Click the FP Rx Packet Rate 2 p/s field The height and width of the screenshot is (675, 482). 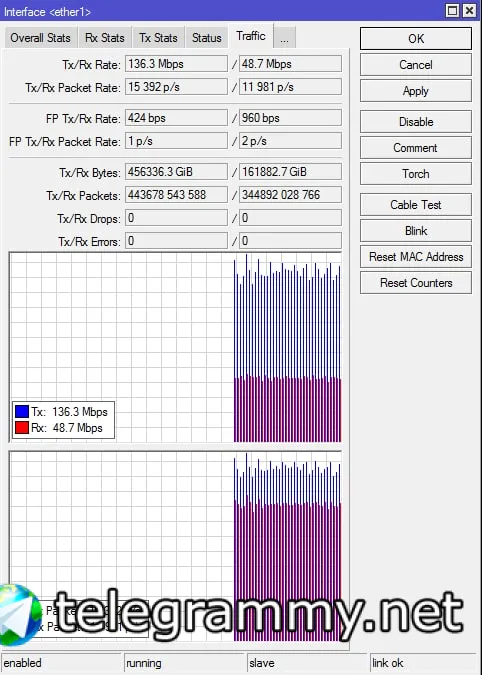tap(290, 141)
